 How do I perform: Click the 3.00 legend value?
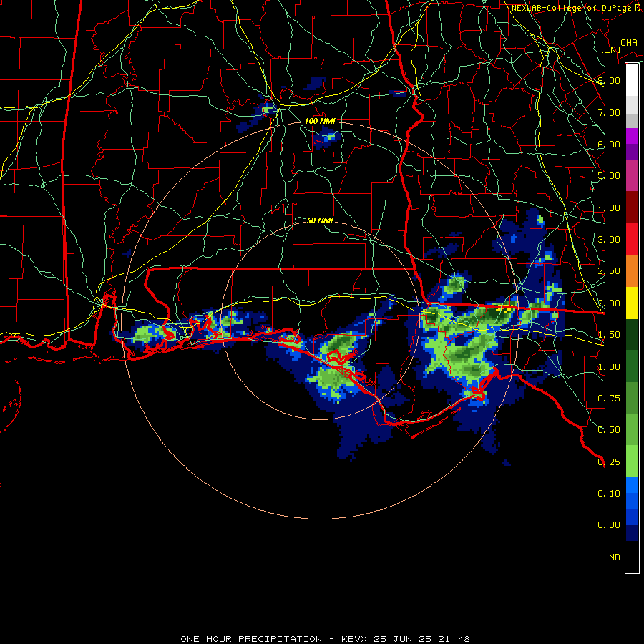pos(609,240)
